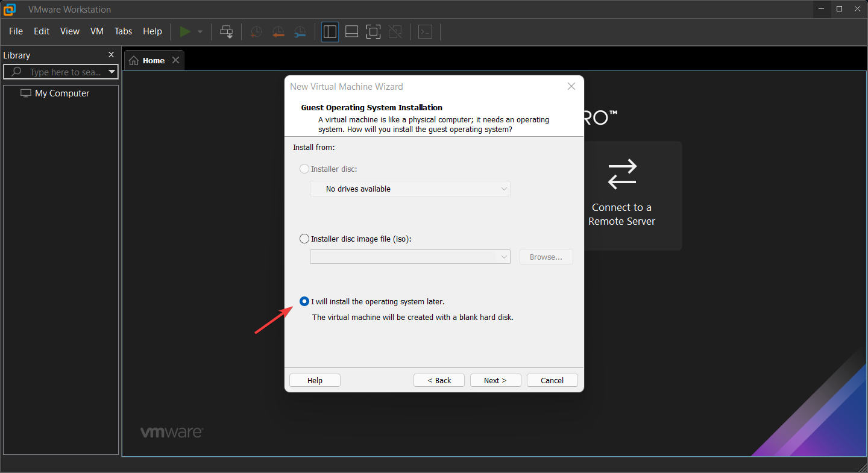Expand the power options dropdown arrow
The height and width of the screenshot is (473, 868).
click(x=200, y=32)
